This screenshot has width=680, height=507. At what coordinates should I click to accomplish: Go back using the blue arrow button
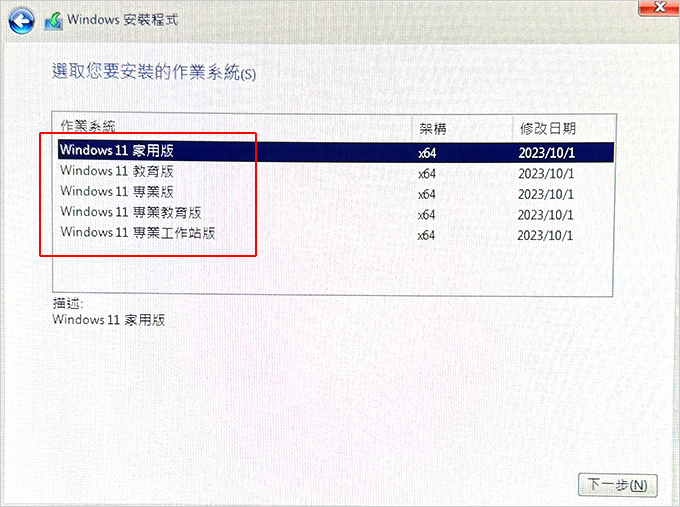click(21, 20)
